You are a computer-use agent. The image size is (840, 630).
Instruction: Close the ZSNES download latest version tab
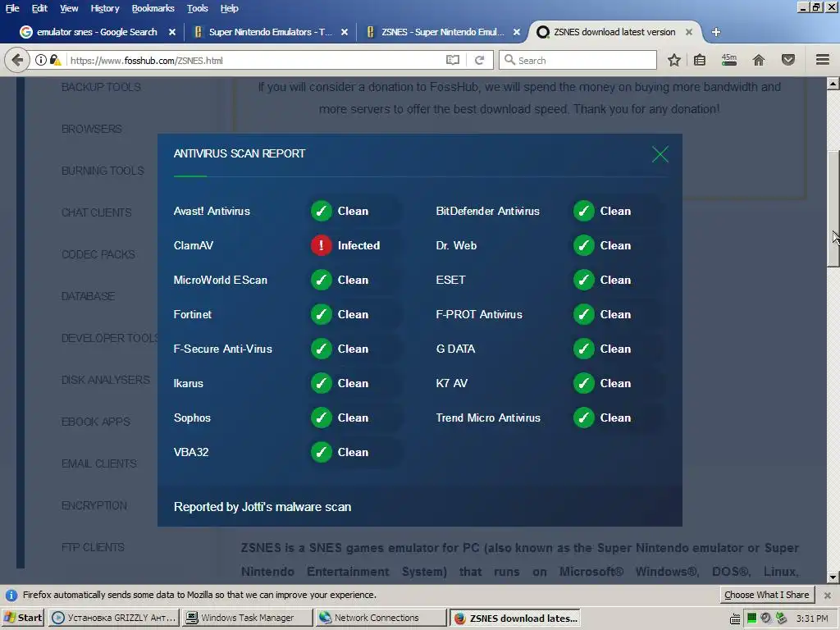pos(689,32)
